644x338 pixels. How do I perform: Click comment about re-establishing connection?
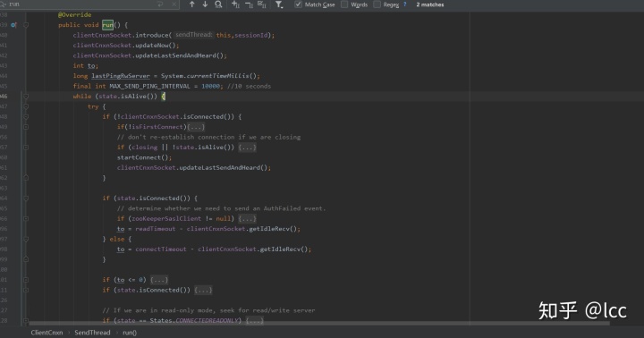click(x=208, y=137)
